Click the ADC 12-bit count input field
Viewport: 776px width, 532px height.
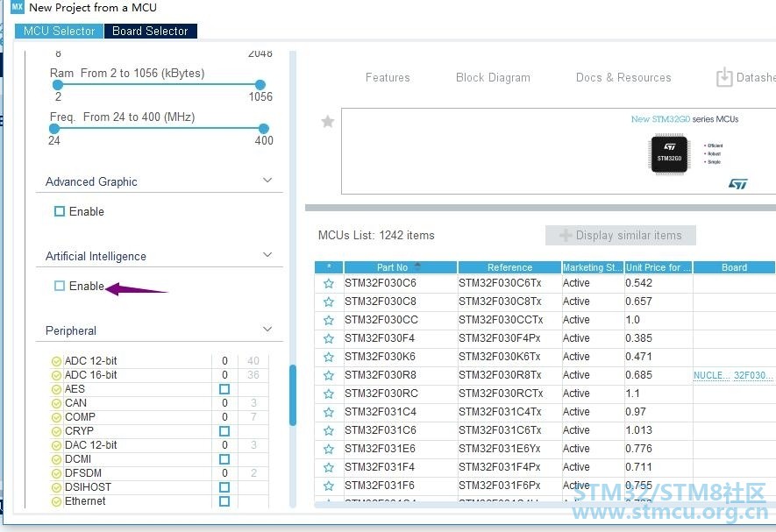coord(224,361)
